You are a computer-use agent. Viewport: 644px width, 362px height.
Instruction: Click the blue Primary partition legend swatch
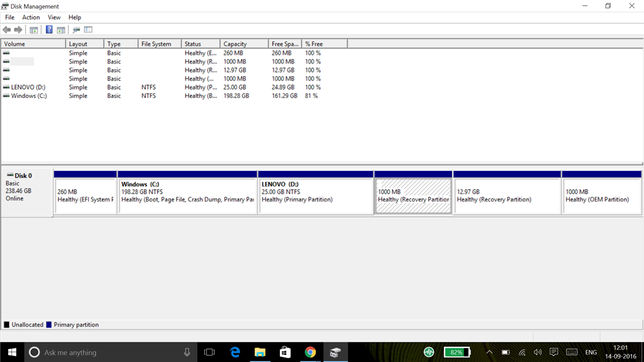tap(49, 325)
